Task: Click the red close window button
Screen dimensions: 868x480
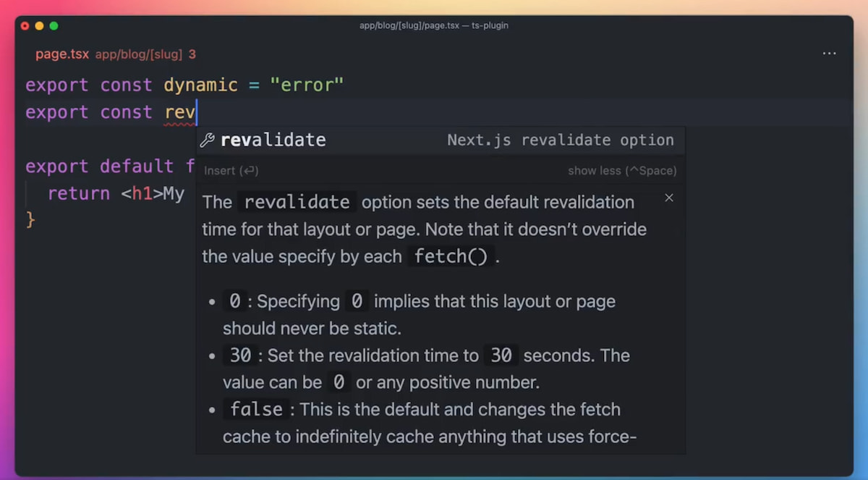Action: click(x=25, y=26)
